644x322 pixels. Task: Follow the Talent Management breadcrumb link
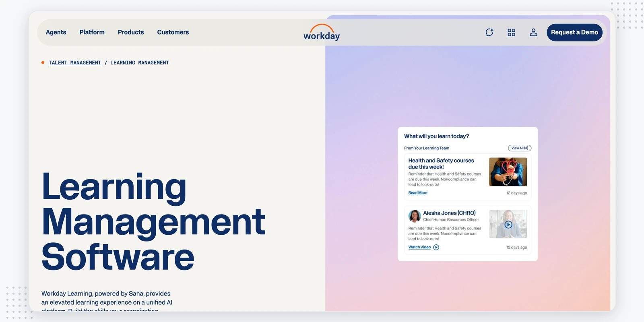point(75,63)
